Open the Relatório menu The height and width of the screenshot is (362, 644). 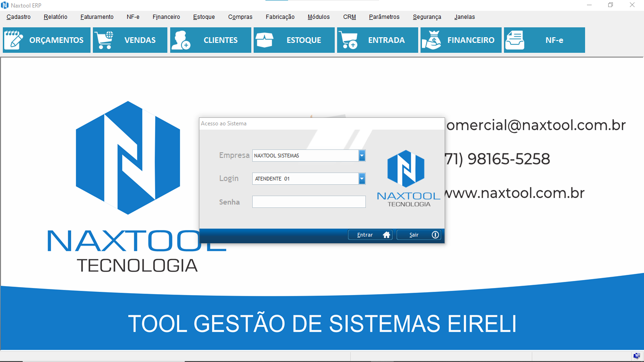click(56, 17)
